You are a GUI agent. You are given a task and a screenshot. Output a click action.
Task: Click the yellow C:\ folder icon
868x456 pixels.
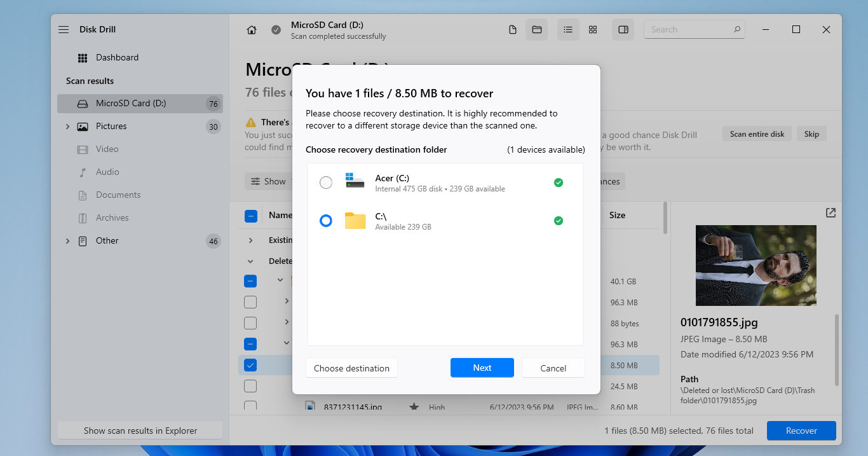coord(355,221)
